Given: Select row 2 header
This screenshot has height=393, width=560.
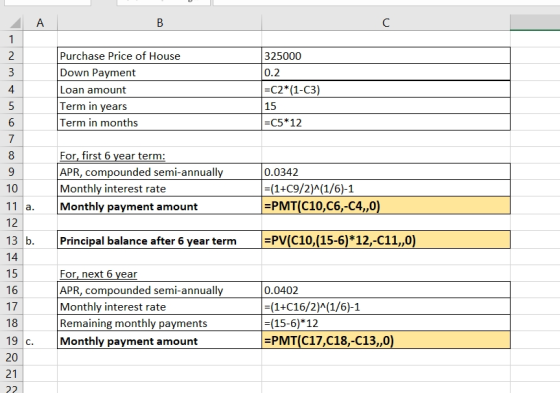Looking at the screenshot, I should tap(11, 56).
